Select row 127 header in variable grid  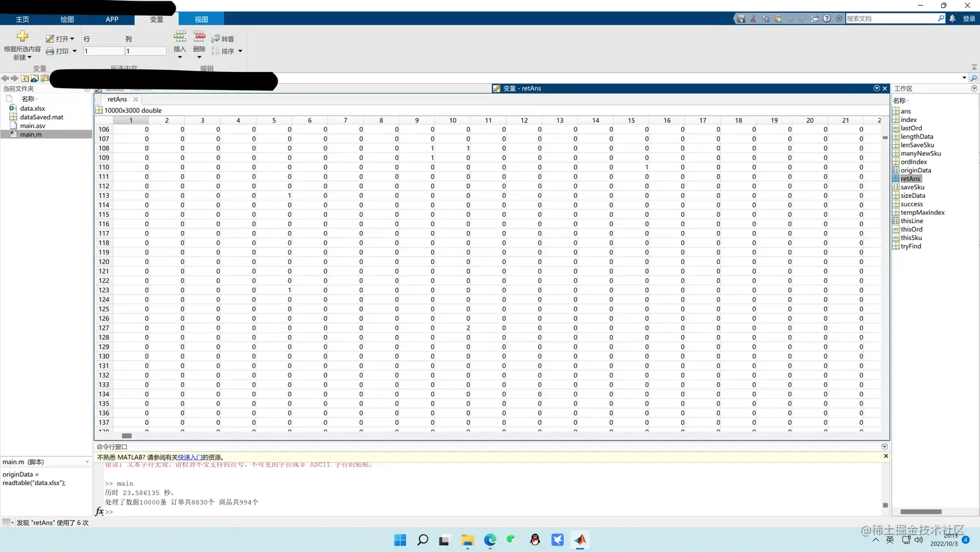pyautogui.click(x=104, y=328)
